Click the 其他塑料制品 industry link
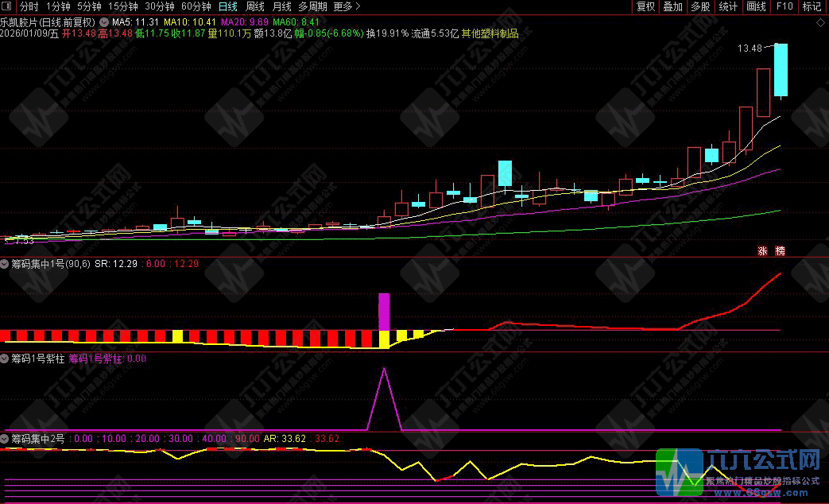 pyautogui.click(x=490, y=34)
